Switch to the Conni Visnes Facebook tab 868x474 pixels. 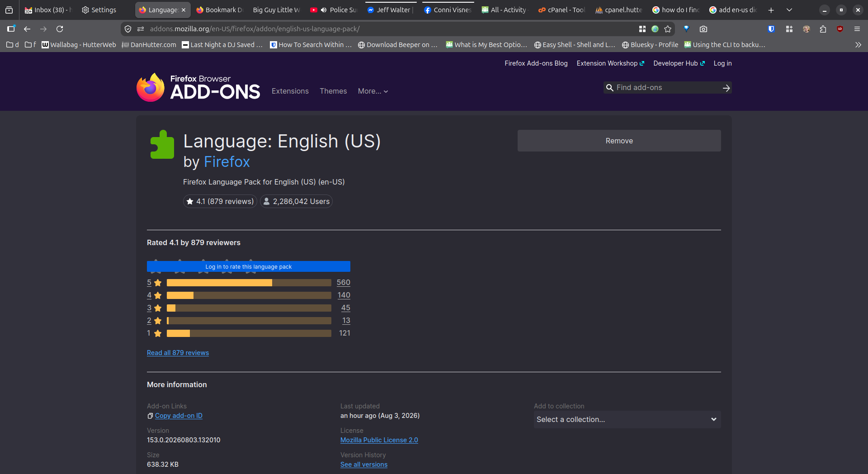click(448, 10)
